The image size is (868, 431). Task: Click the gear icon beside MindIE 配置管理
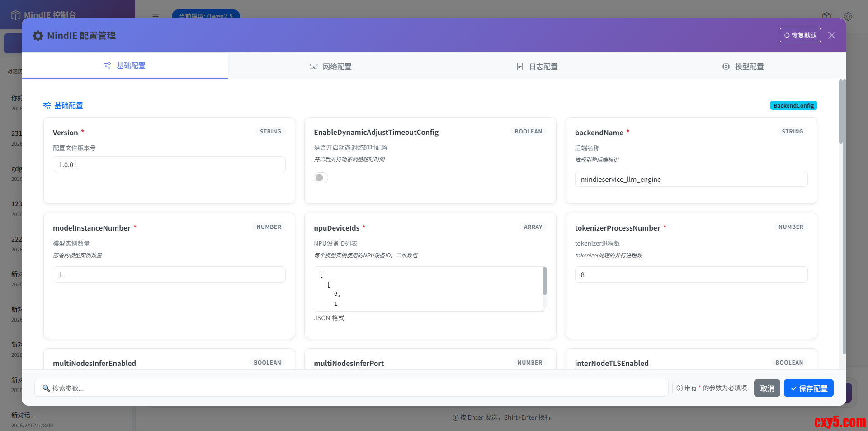[x=38, y=36]
